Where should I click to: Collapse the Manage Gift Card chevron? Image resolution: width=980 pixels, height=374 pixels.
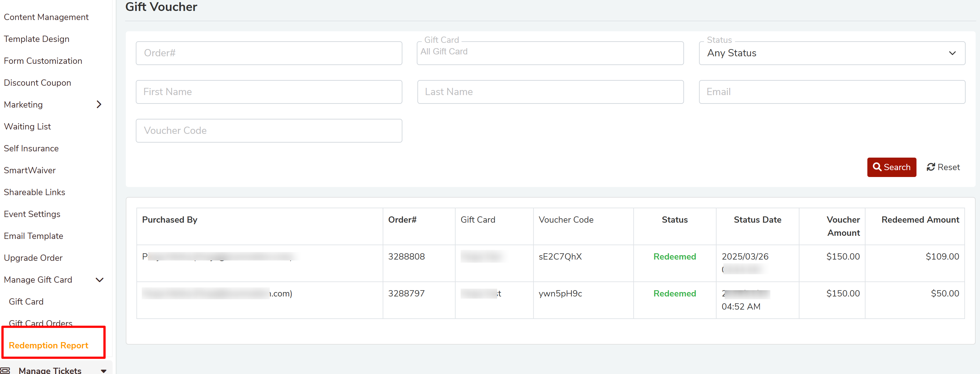pyautogui.click(x=99, y=280)
